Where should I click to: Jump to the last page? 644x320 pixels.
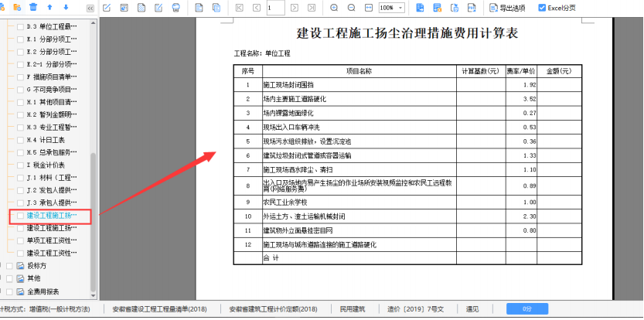312,8
